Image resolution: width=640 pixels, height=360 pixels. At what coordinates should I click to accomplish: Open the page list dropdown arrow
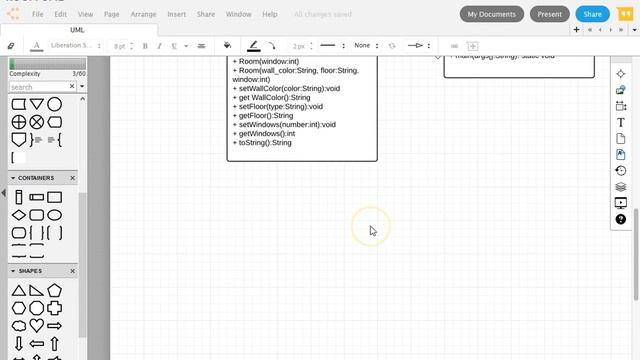[x=634, y=30]
